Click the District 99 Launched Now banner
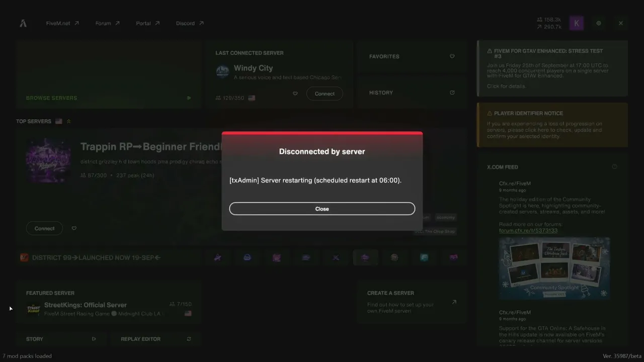This screenshot has width=644, height=362. click(109, 257)
